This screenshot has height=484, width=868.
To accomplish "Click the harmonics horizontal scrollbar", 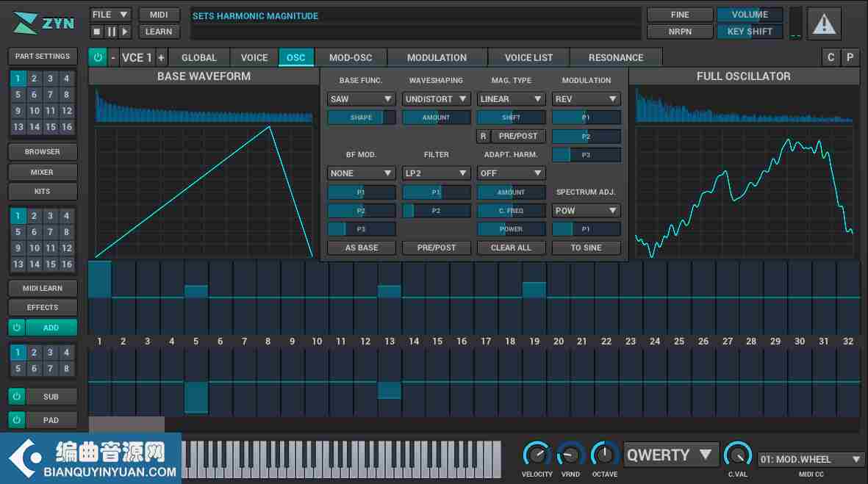I will (x=126, y=425).
